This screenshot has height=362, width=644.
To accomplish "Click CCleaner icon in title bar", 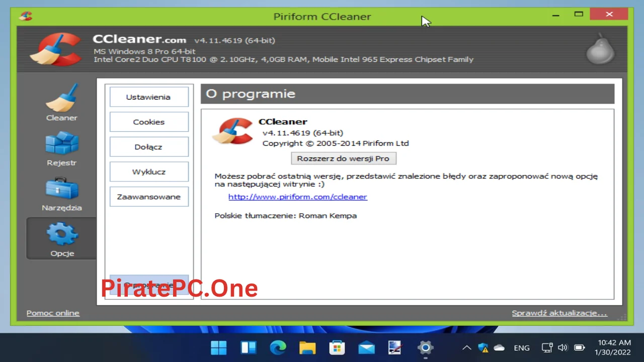I will [x=26, y=16].
